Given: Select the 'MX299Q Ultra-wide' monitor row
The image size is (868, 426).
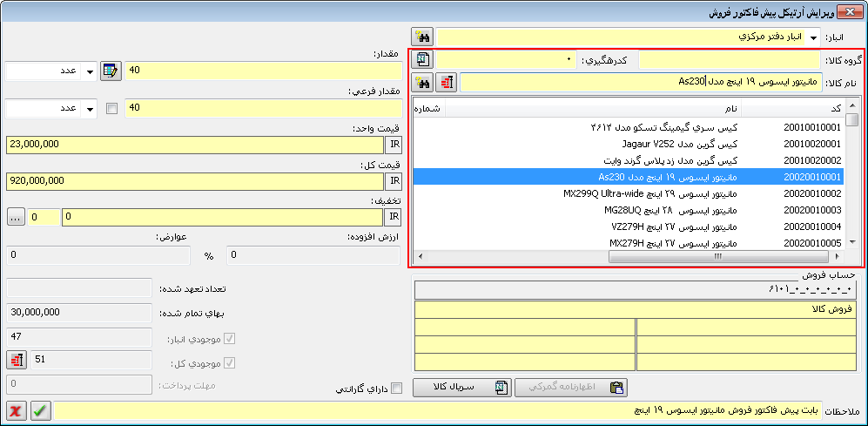Looking at the screenshot, I should [627, 193].
